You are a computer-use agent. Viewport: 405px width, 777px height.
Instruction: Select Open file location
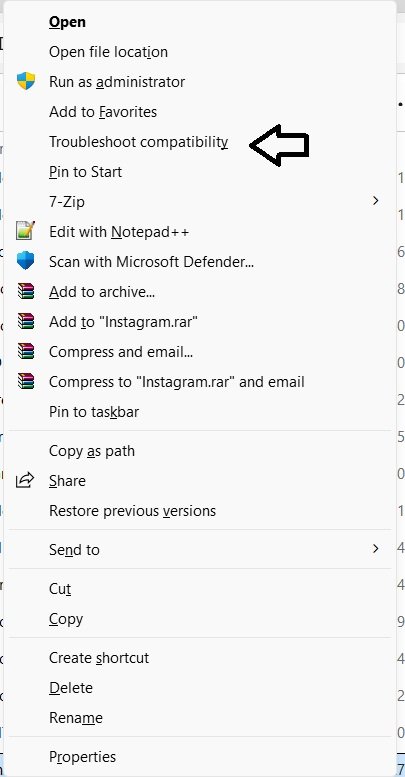click(x=109, y=52)
